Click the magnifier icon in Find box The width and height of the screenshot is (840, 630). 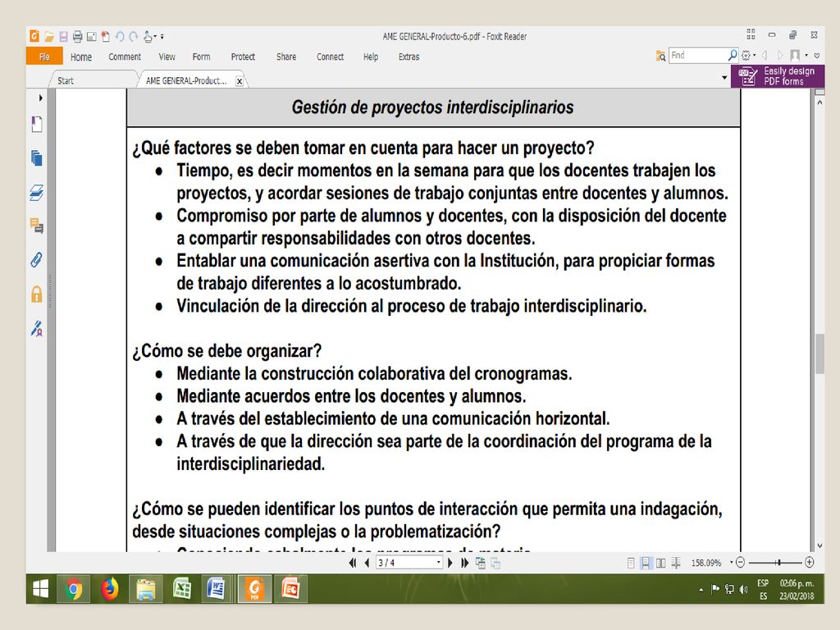tap(733, 55)
